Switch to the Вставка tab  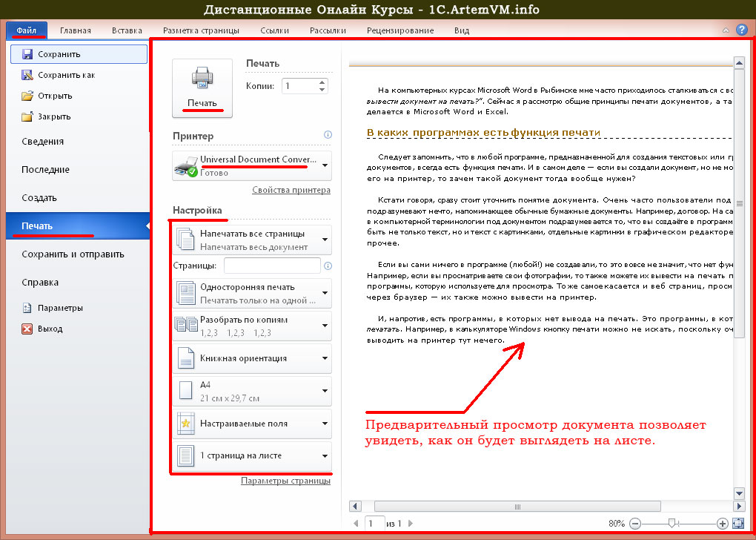[127, 30]
